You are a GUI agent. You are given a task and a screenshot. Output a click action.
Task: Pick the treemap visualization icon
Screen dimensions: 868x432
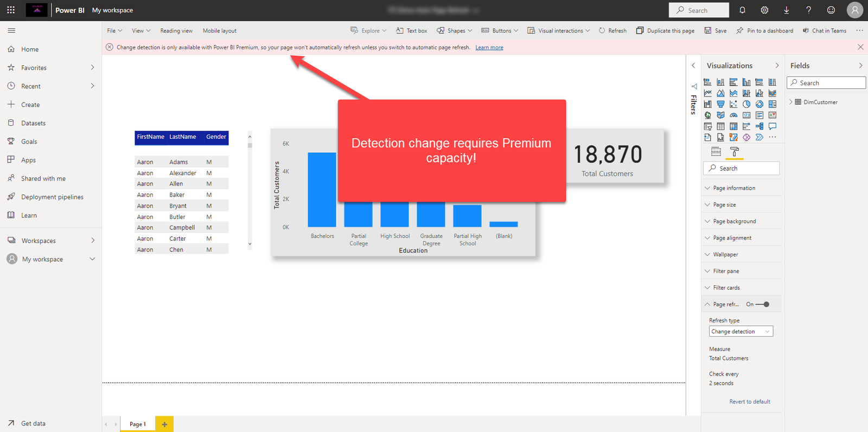pos(773,104)
